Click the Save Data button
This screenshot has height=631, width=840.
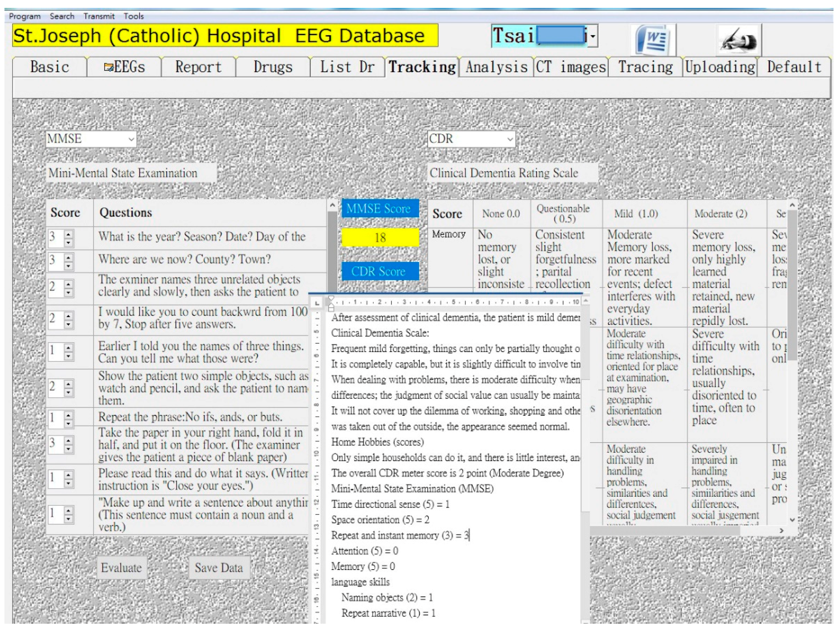219,568
